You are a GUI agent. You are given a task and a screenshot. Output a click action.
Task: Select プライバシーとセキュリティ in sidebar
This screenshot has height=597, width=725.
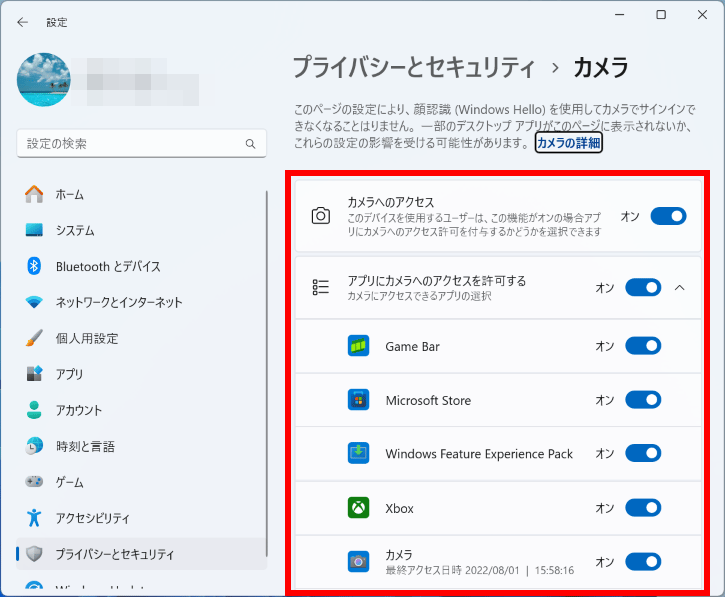(141, 554)
